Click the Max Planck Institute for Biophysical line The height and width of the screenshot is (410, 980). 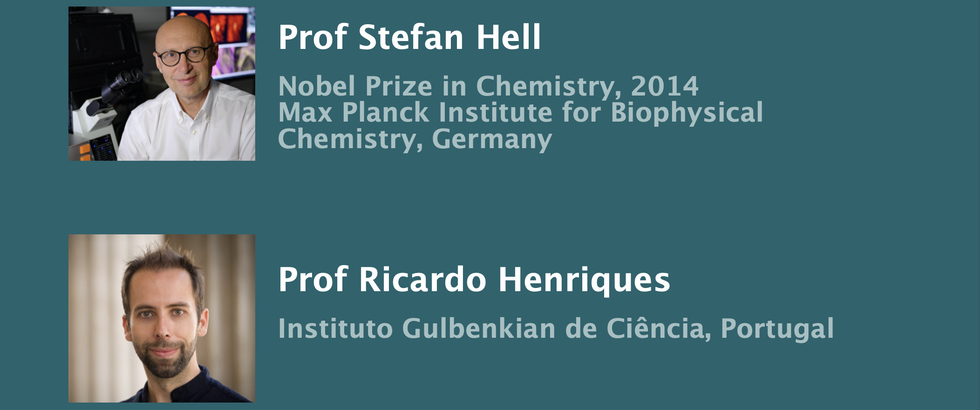[520, 113]
